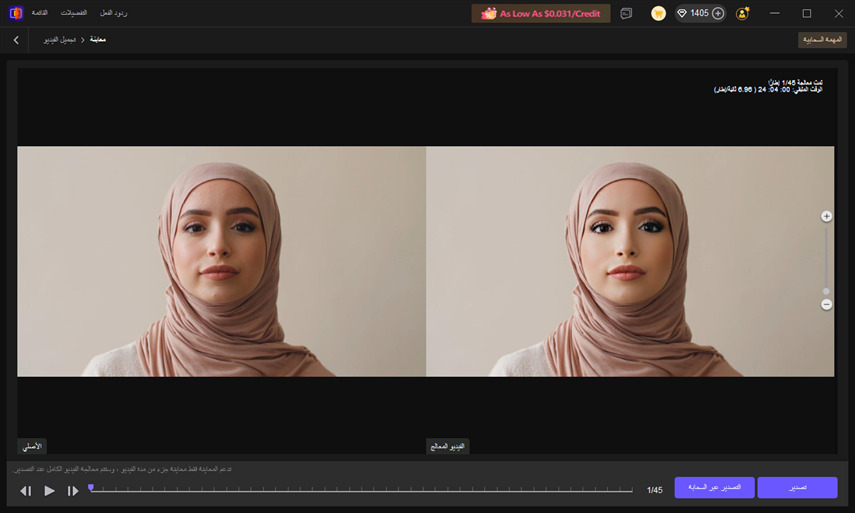Play the preview video
The image size is (855, 513).
49,491
